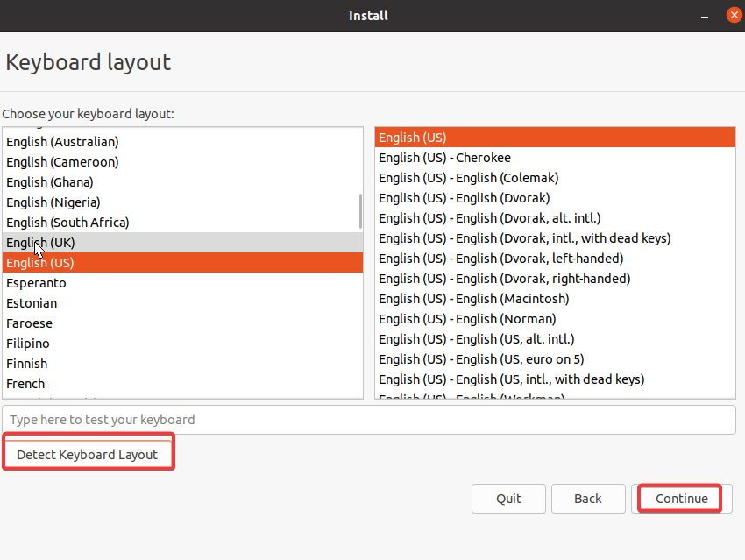Choose English (Australian) in the layout list

coord(183,142)
